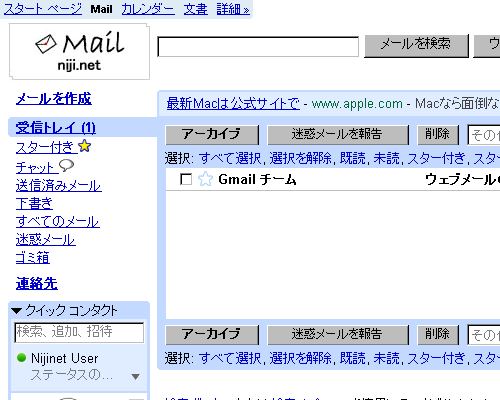
Task: Star the Gmail チーム message
Action: (205, 179)
